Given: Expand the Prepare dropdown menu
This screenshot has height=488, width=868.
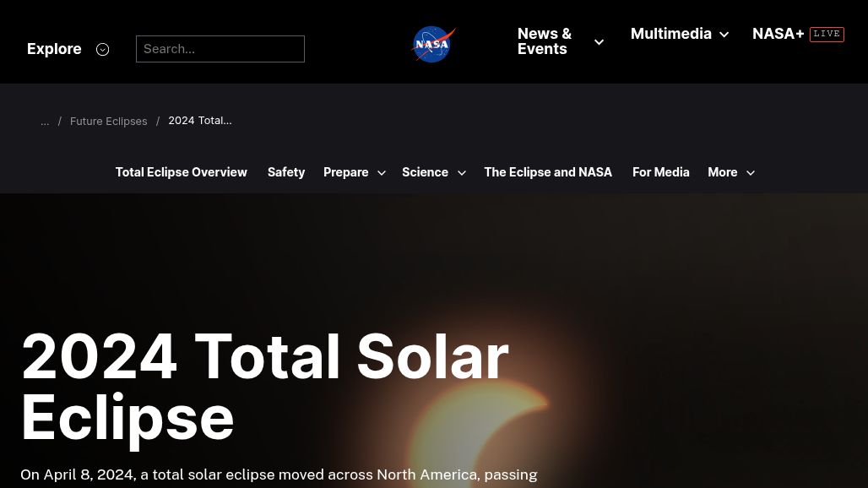Looking at the screenshot, I should point(346,172).
